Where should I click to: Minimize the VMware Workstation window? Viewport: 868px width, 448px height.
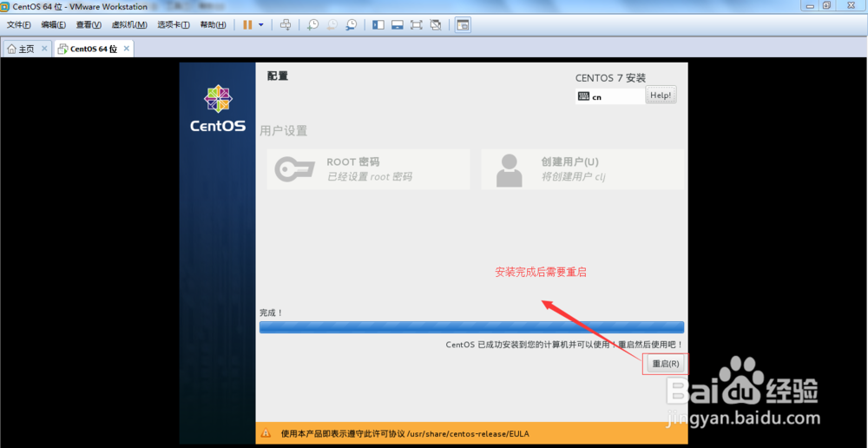pos(810,5)
